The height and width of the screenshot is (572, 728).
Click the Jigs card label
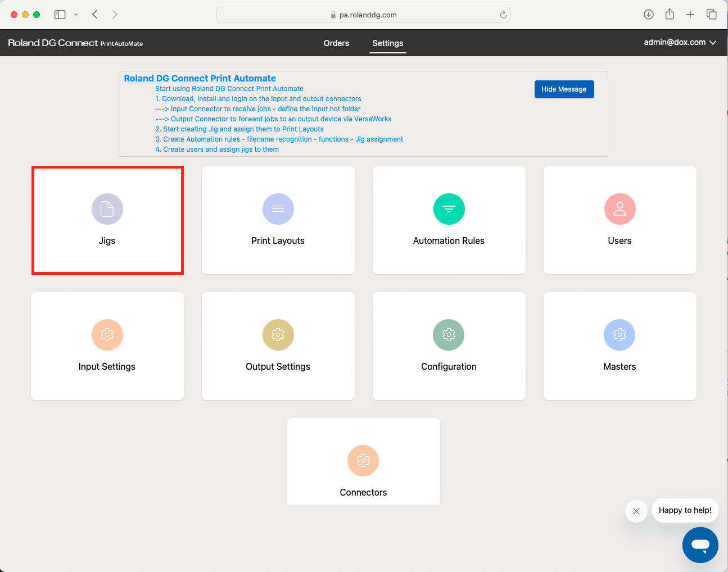click(x=107, y=240)
